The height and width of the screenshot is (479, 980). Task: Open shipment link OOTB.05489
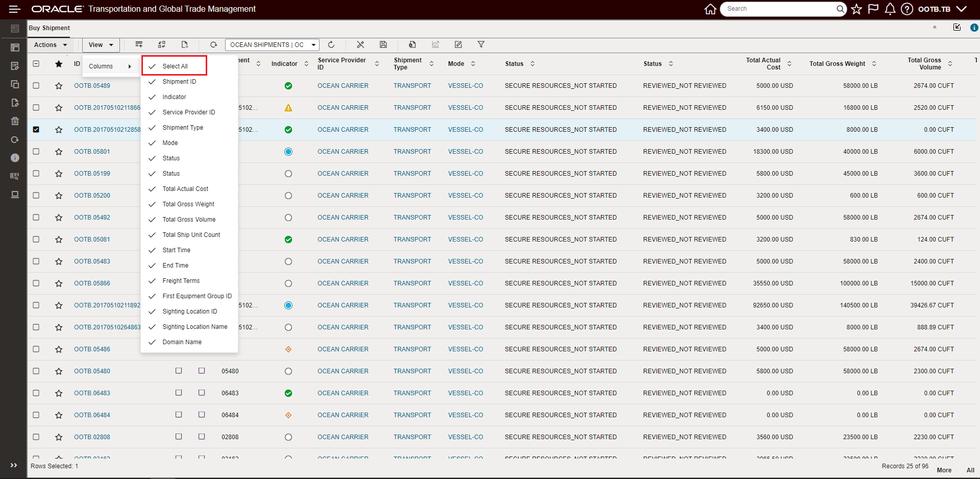pos(92,85)
